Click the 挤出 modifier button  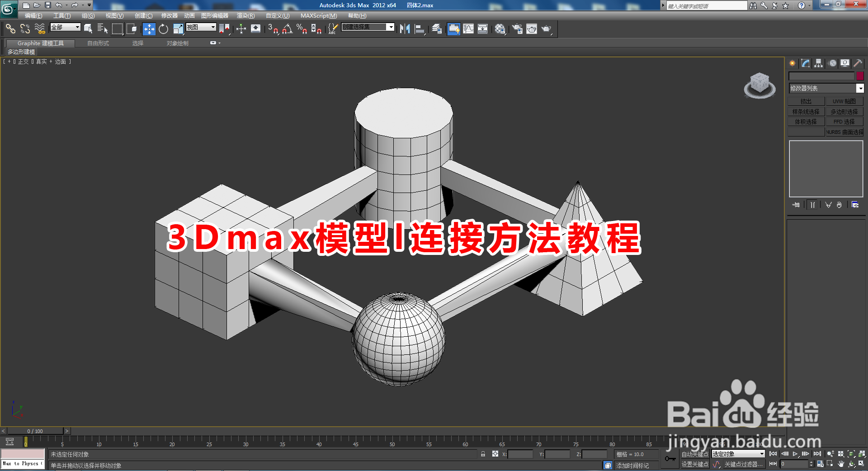[x=806, y=101]
